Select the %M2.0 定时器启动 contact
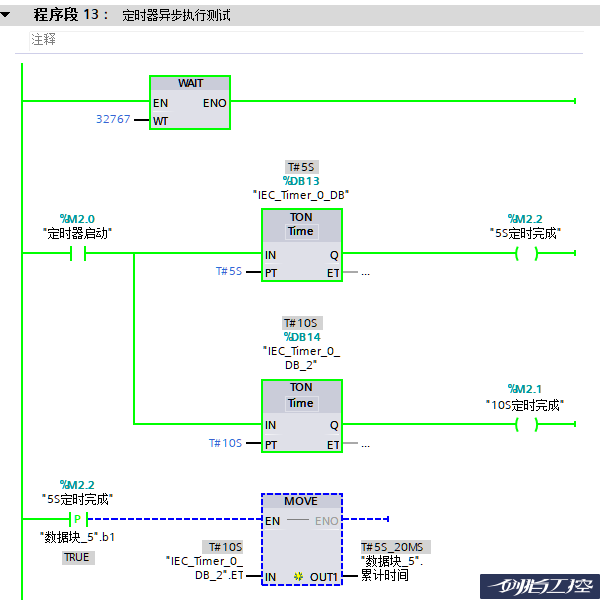Image resolution: width=600 pixels, height=600 pixels. click(77, 254)
